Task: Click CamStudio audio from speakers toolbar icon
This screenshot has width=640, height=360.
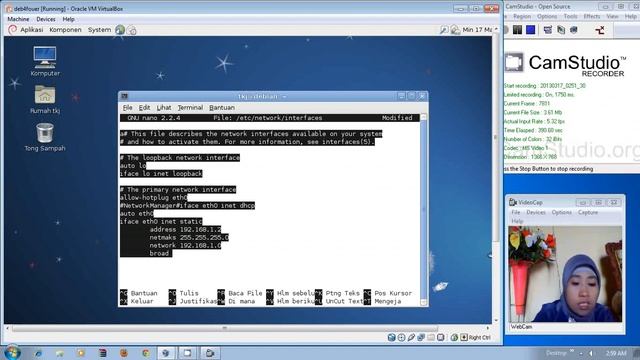Action: (574, 29)
